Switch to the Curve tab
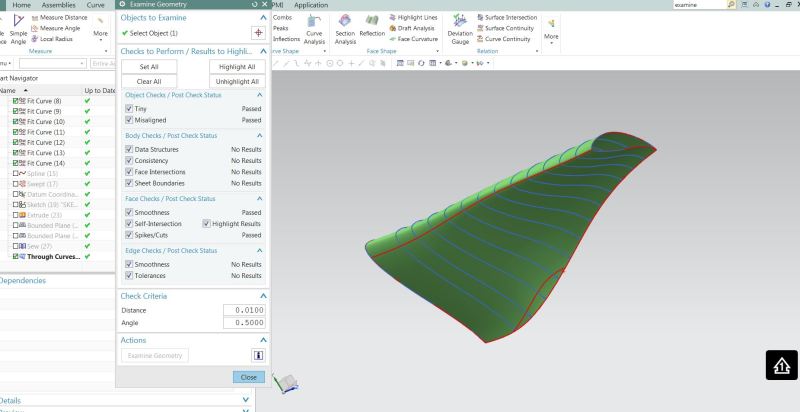The width and height of the screenshot is (800, 412). pyautogui.click(x=95, y=5)
